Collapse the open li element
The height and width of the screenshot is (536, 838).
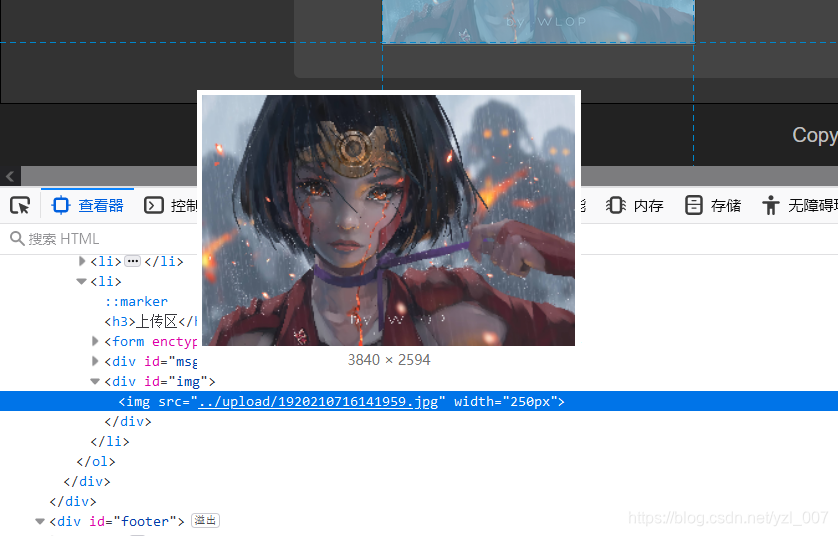[x=81, y=282]
